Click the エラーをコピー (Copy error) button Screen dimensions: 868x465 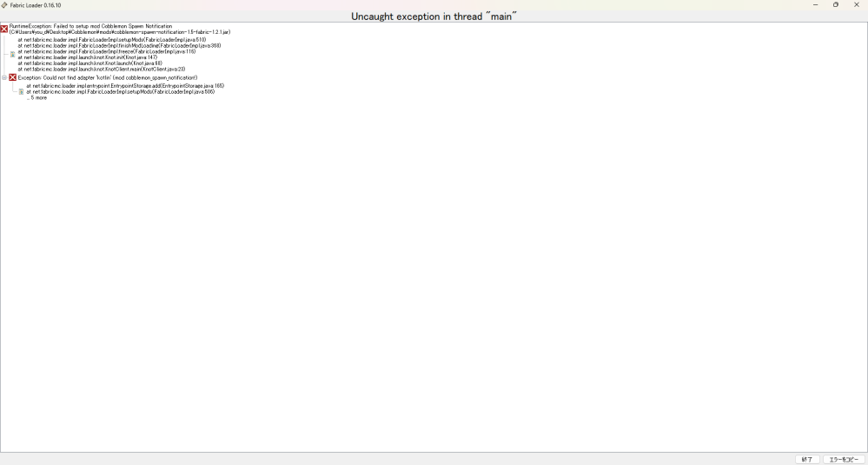point(844,460)
